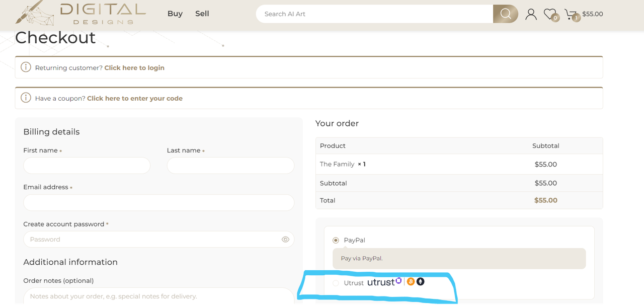Select the PayPal payment option

(336, 241)
